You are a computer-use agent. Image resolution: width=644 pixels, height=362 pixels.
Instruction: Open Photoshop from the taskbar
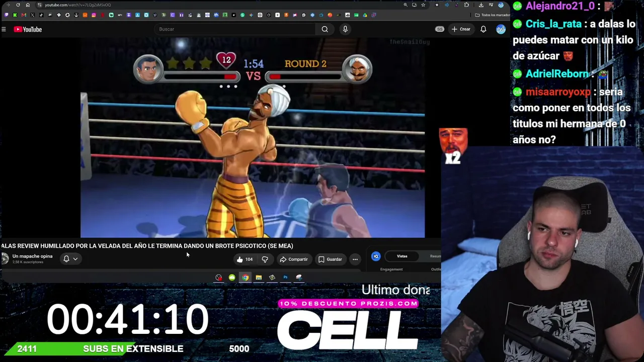(x=285, y=278)
